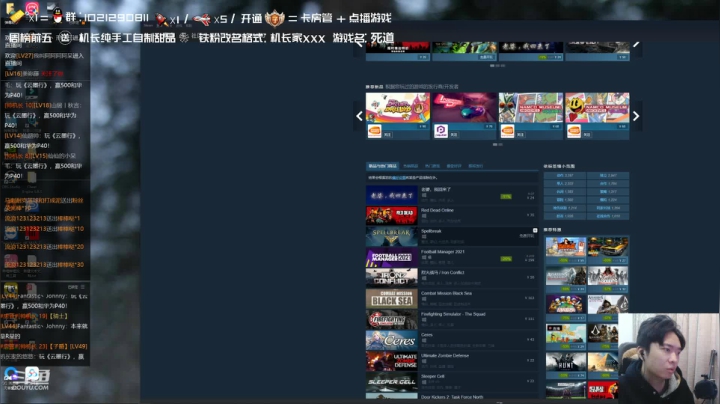Open the neon car game banner
The width and height of the screenshot is (720, 404).
464,107
